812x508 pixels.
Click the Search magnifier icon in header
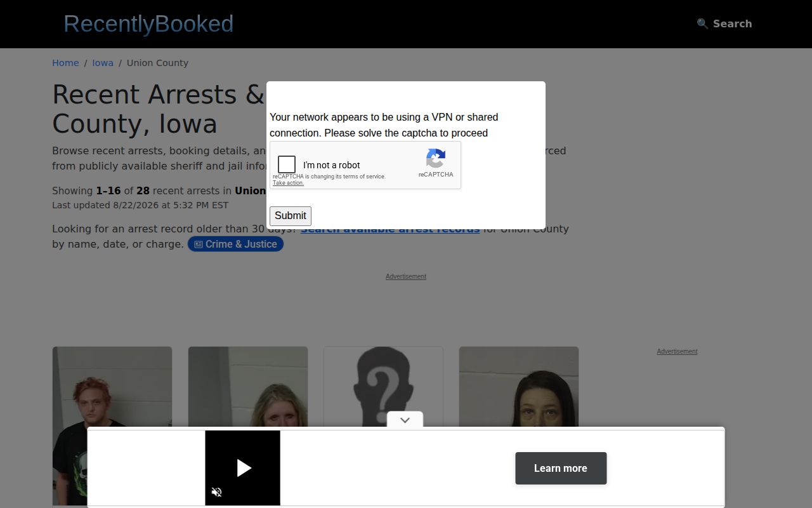(702, 23)
